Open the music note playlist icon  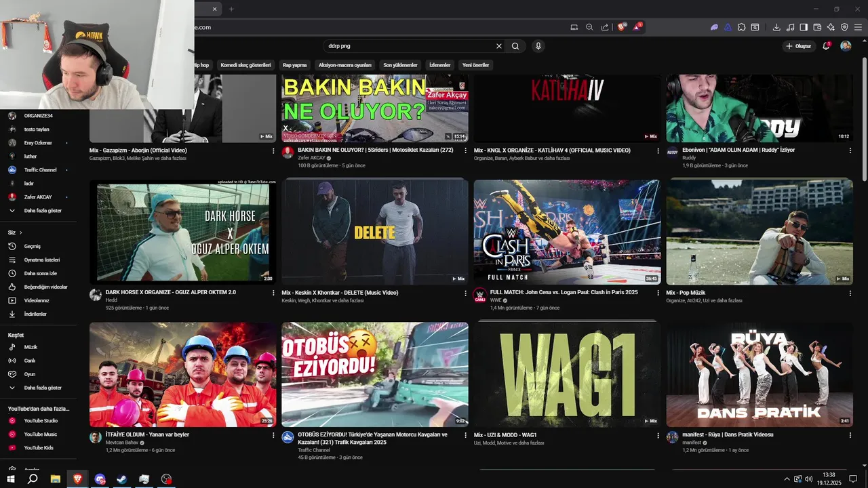pyautogui.click(x=790, y=27)
